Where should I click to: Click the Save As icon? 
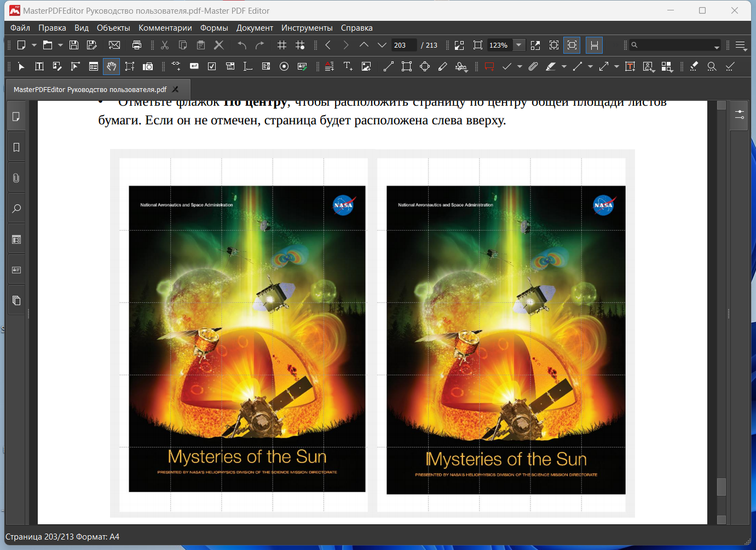[x=92, y=45]
